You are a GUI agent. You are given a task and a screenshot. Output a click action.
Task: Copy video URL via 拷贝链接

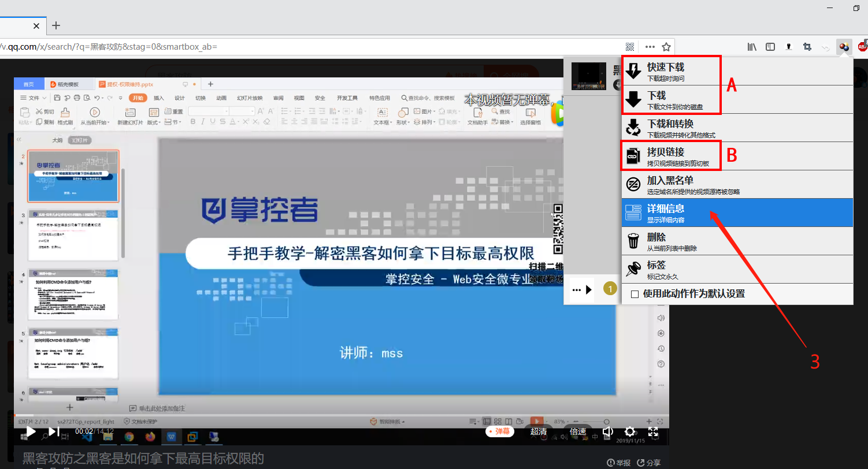pyautogui.click(x=737, y=156)
